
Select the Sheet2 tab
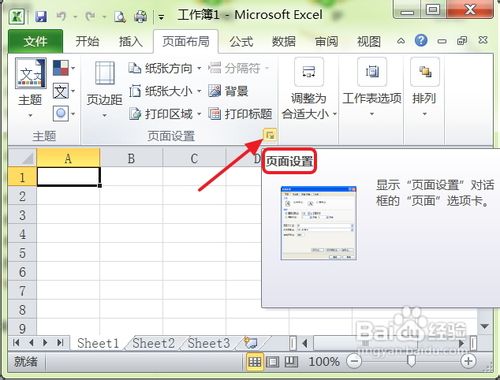coord(153,343)
